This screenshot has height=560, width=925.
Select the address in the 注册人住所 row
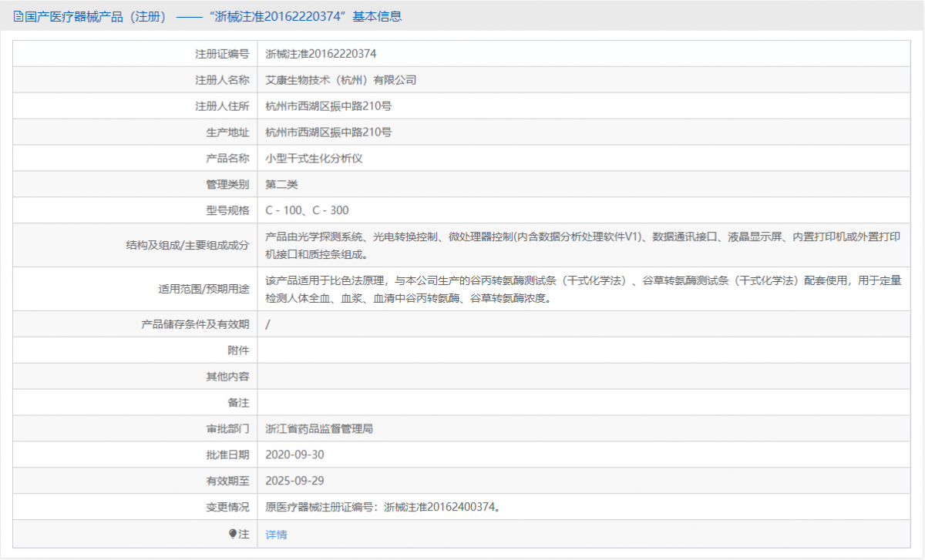328,106
